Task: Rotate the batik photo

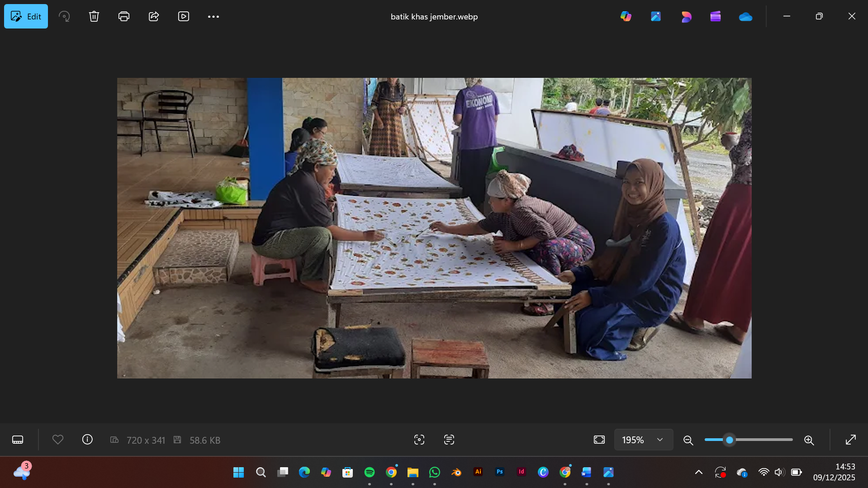Action: [64, 16]
